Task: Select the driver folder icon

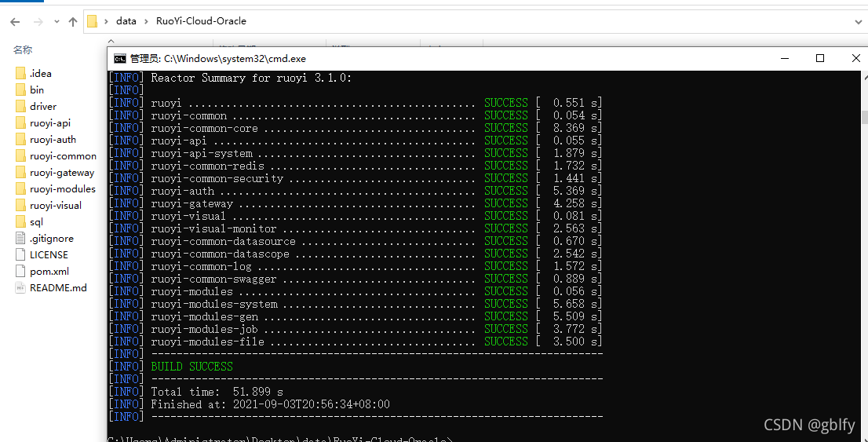Action: point(20,106)
